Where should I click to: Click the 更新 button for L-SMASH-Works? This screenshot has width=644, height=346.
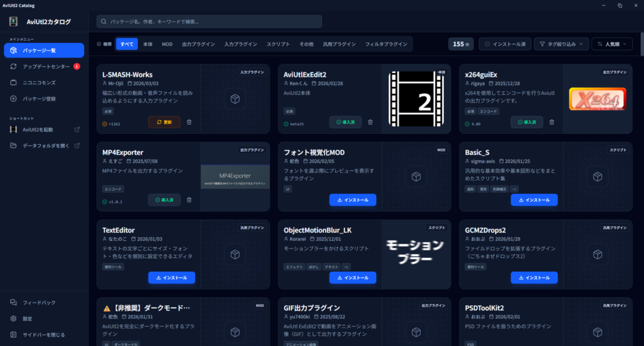point(164,122)
